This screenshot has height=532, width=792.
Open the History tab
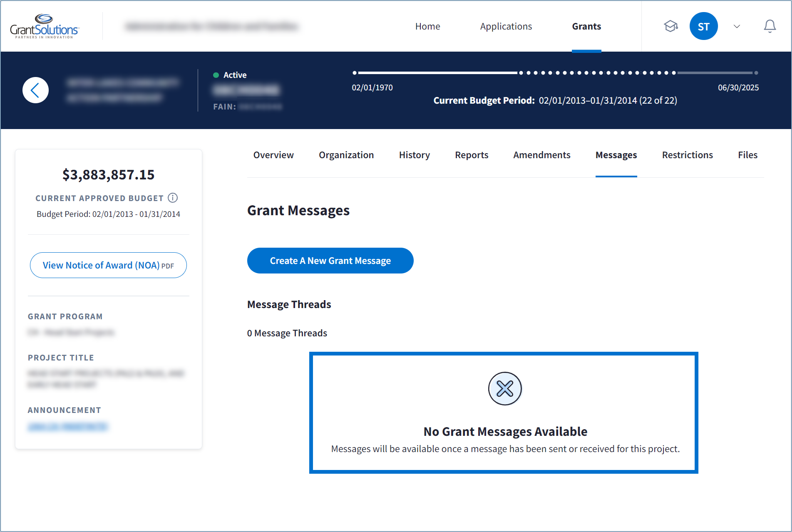point(414,155)
